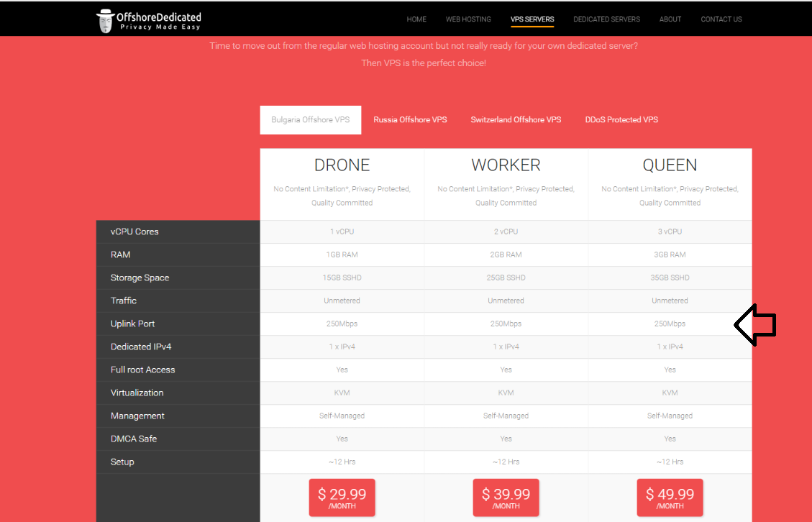Screen dimensions: 812x522
Task: Switch to the Switzerland Offshore VPS tab
Action: [x=516, y=120]
